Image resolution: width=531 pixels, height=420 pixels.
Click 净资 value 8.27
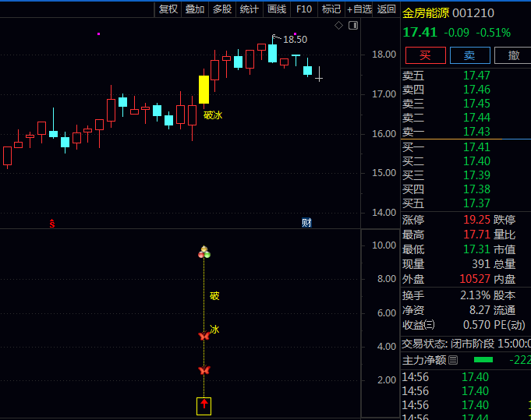[x=480, y=310]
